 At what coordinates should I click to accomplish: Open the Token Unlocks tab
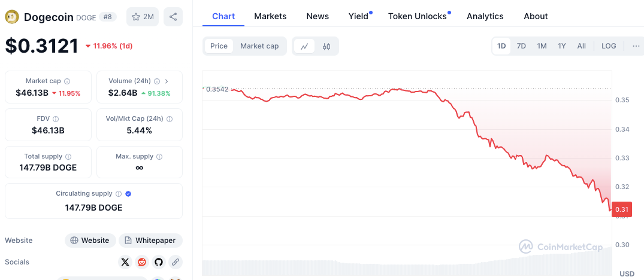coord(418,16)
